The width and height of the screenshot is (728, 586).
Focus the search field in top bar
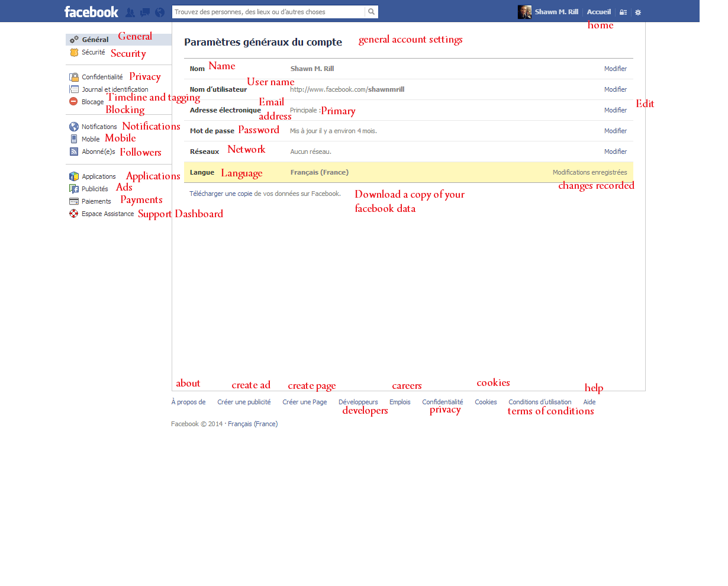tap(268, 12)
